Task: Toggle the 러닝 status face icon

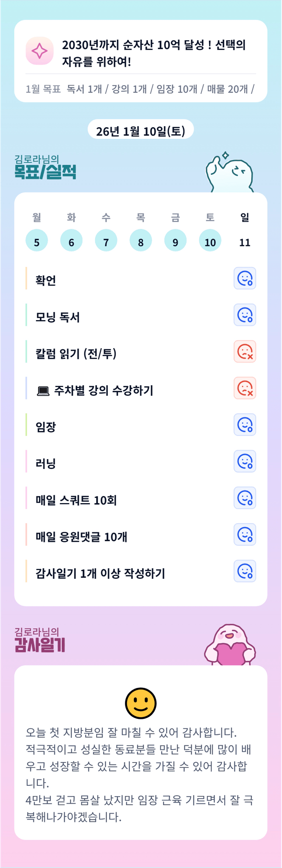Action: tap(244, 461)
